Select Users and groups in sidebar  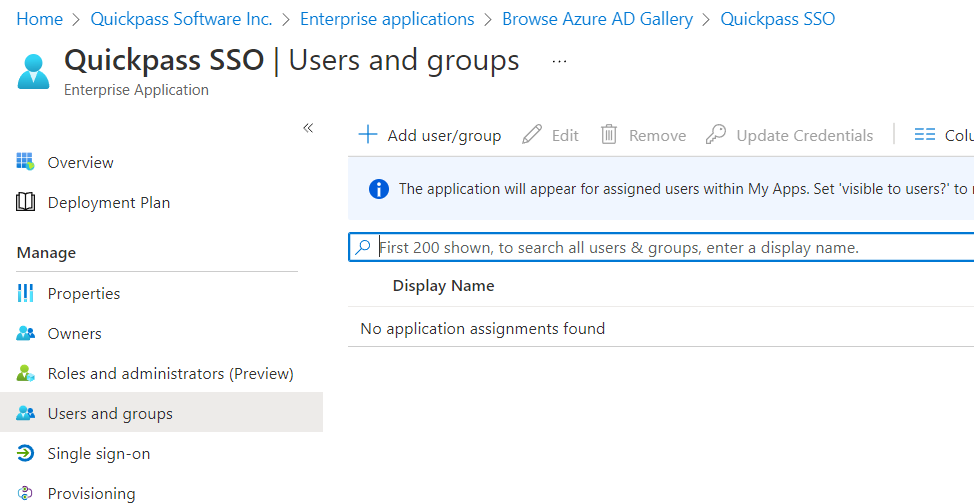tap(162, 414)
